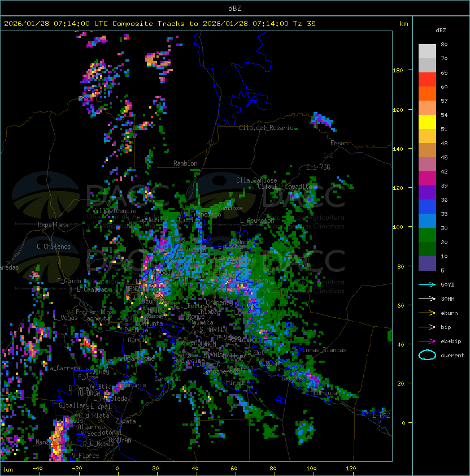
Task: Click the Villavicencio place label
Action: pyautogui.click(x=114, y=211)
